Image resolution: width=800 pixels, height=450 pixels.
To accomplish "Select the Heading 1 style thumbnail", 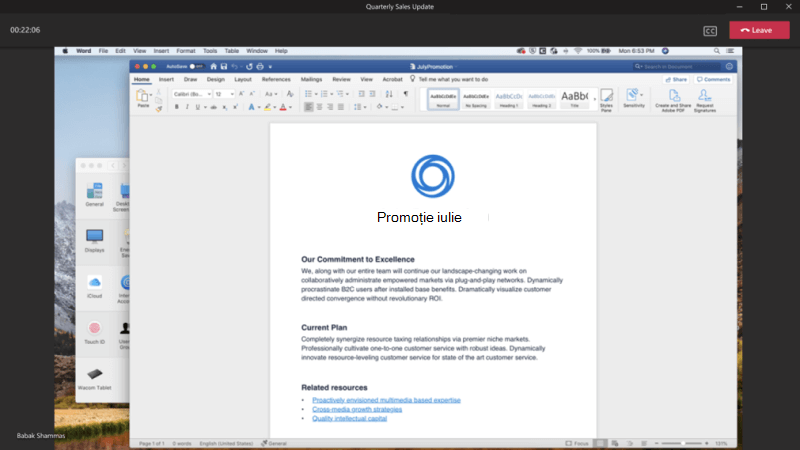I will point(509,99).
